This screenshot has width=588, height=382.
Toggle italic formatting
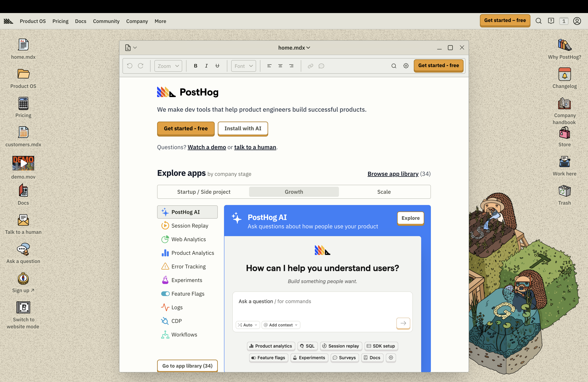point(206,66)
